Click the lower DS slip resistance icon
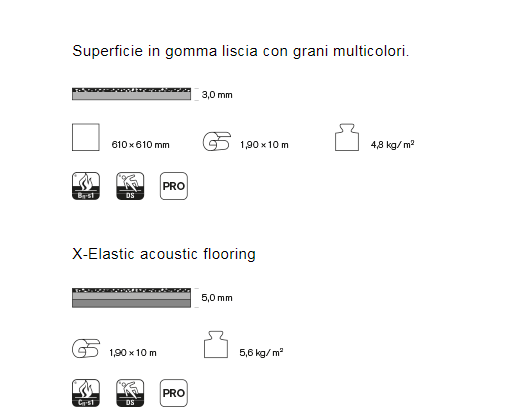 [130, 393]
